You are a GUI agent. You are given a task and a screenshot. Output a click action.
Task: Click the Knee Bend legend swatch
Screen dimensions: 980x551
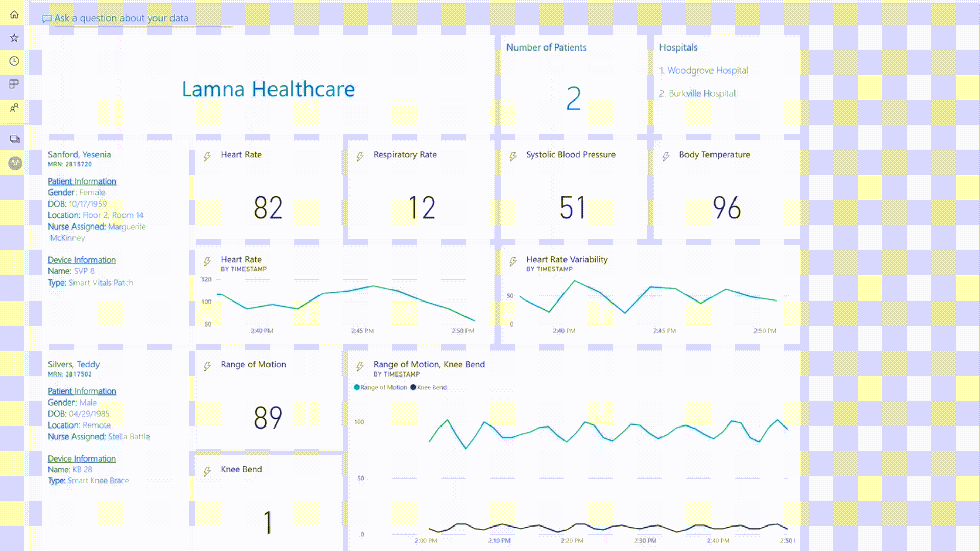click(x=413, y=387)
